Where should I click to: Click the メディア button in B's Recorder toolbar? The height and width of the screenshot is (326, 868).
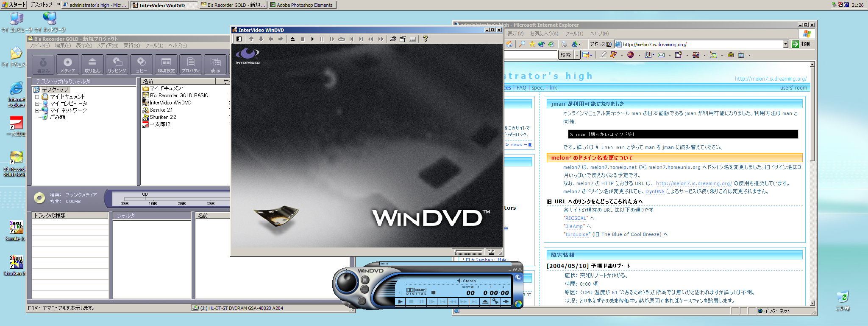pyautogui.click(x=68, y=65)
